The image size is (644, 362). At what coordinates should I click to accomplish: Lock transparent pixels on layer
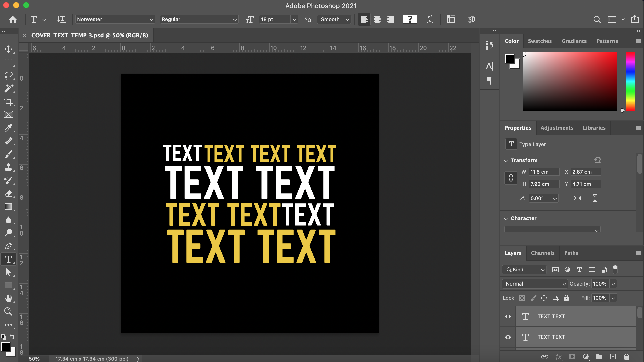tap(521, 298)
